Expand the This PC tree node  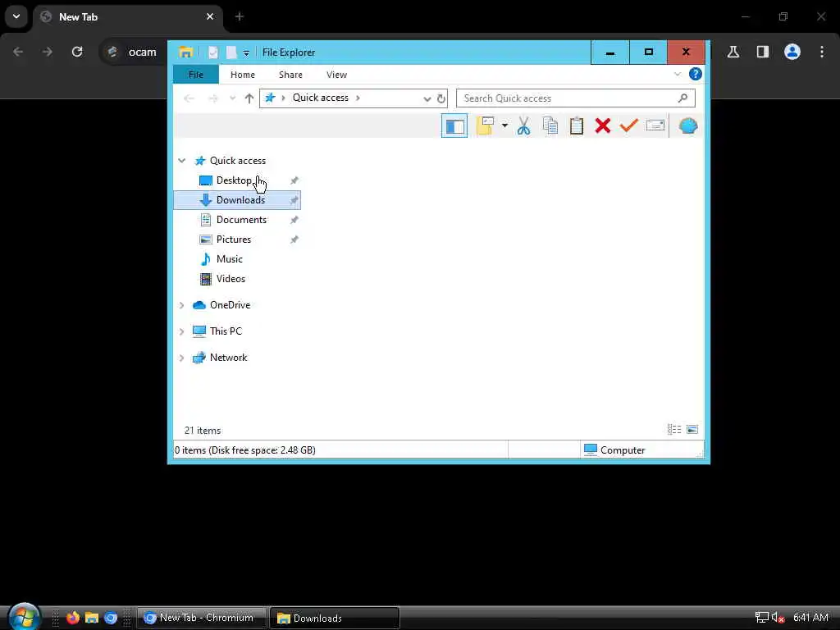(181, 331)
